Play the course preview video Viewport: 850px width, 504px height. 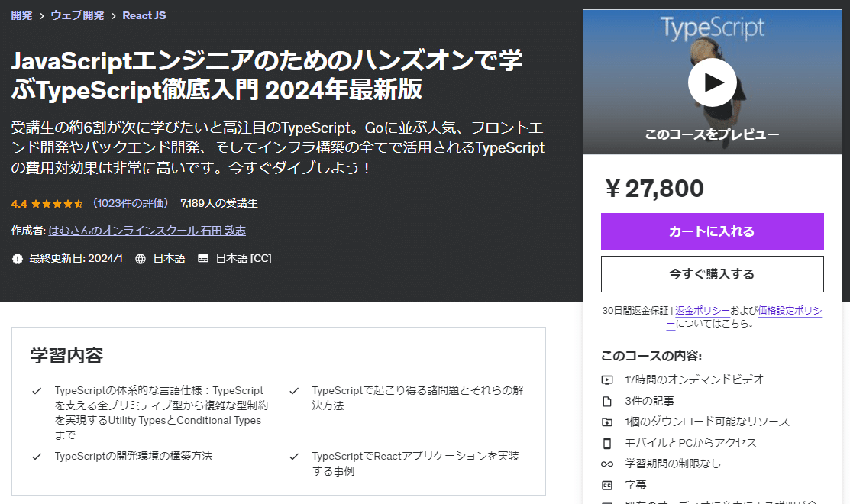[x=712, y=82]
